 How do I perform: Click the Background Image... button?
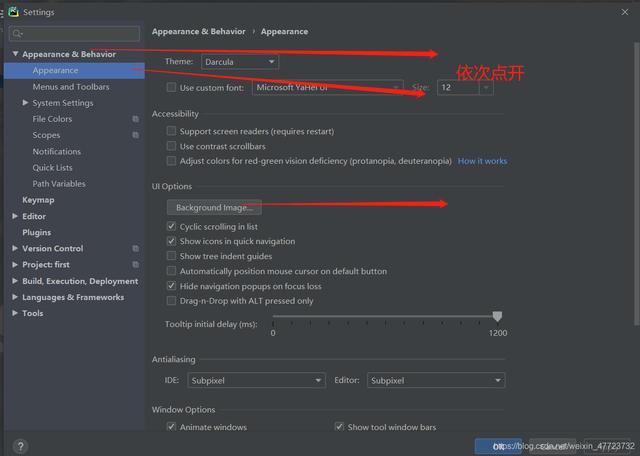[x=214, y=207]
